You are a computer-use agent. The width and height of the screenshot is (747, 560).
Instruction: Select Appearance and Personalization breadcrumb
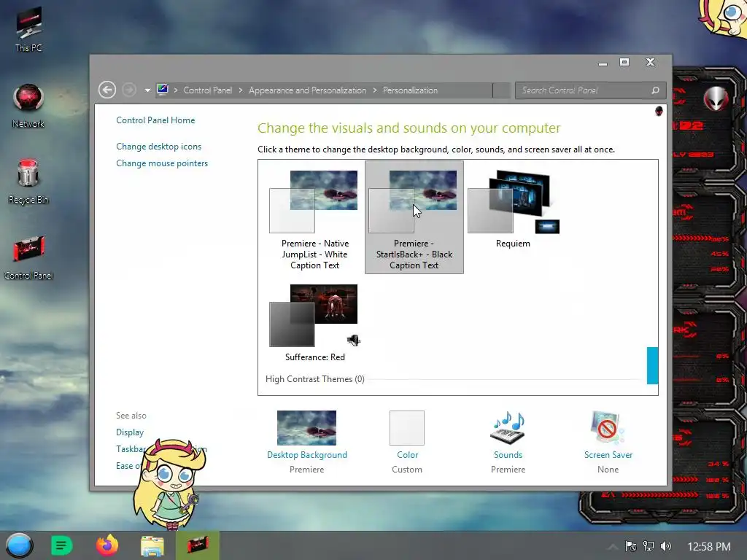tap(307, 90)
